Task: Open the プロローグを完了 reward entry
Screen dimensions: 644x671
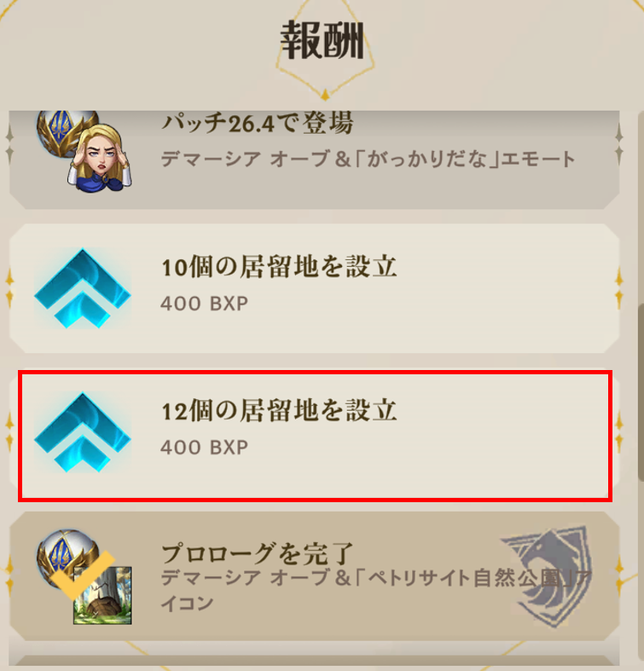Action: coord(314,576)
